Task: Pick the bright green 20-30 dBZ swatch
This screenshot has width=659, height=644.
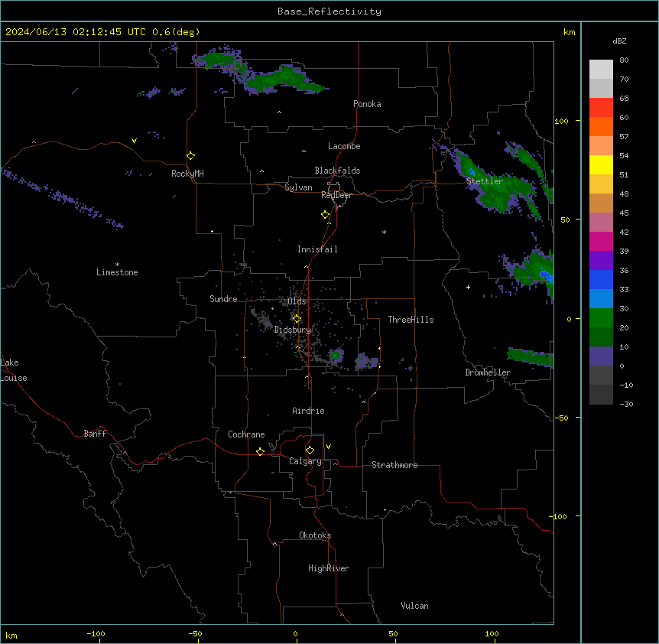Action: pyautogui.click(x=601, y=318)
